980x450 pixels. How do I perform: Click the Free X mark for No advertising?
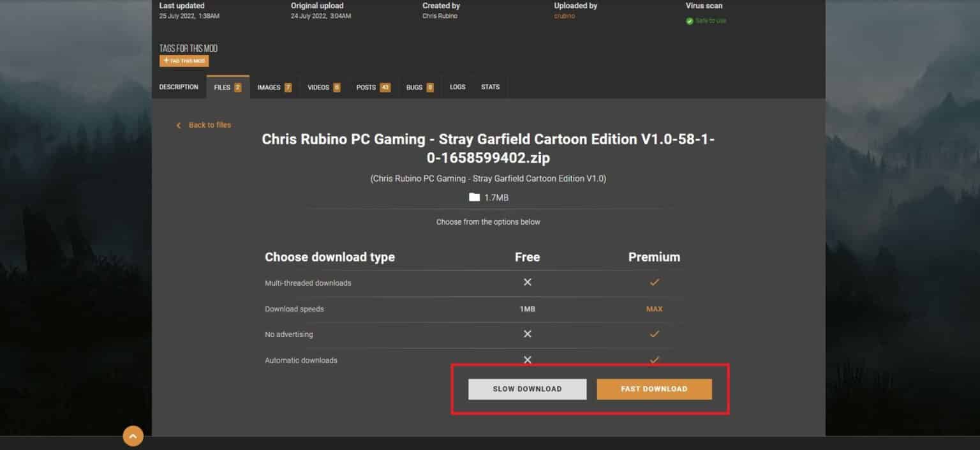[527, 334]
